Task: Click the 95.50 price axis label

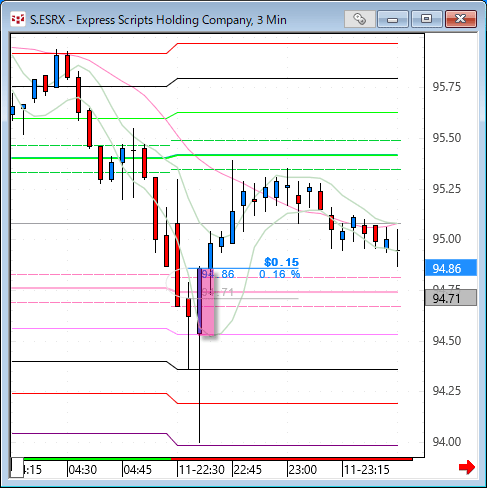Action: click(x=447, y=138)
